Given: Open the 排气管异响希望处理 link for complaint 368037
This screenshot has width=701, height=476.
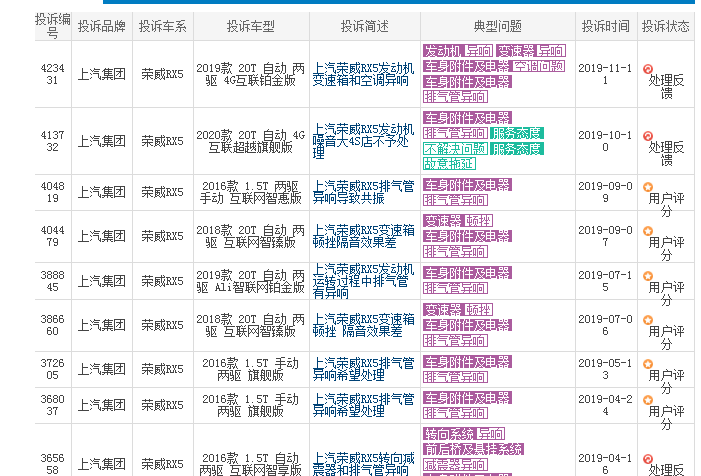Looking at the screenshot, I should point(363,405).
